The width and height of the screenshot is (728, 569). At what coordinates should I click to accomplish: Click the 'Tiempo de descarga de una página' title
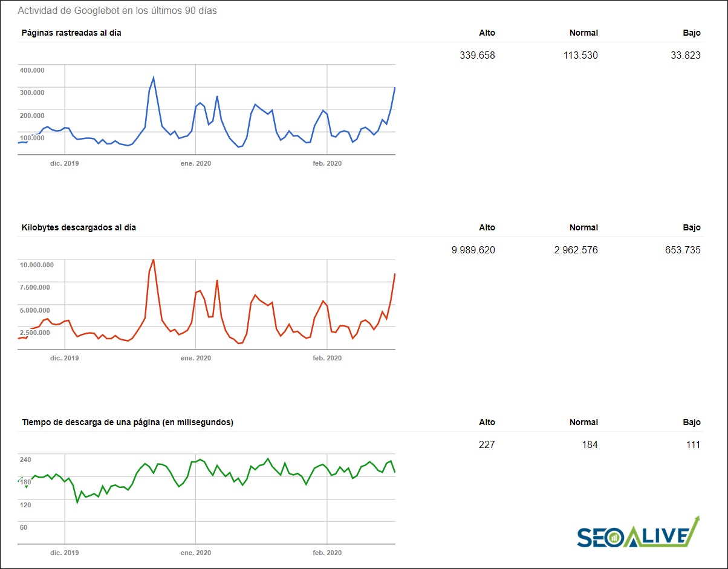pyautogui.click(x=127, y=422)
